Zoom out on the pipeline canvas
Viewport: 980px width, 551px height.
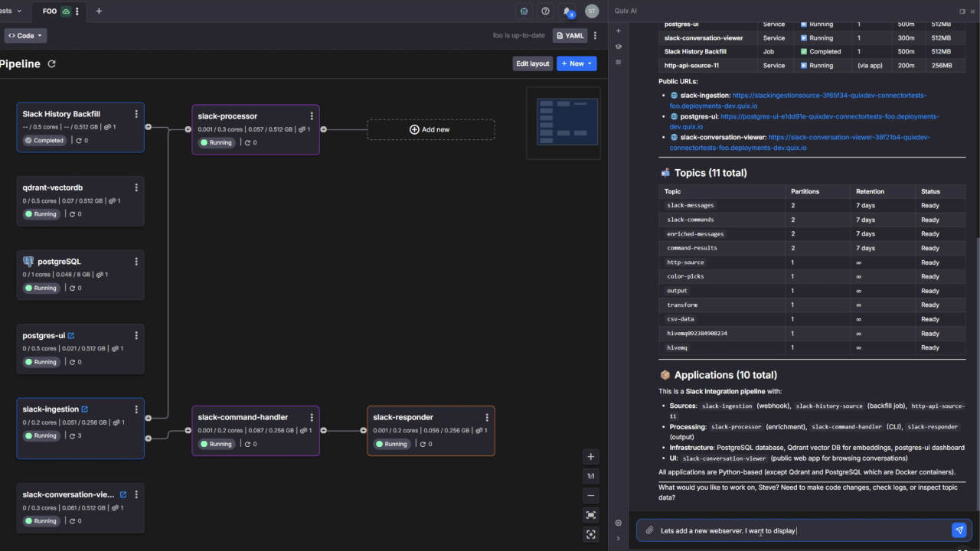click(x=590, y=496)
